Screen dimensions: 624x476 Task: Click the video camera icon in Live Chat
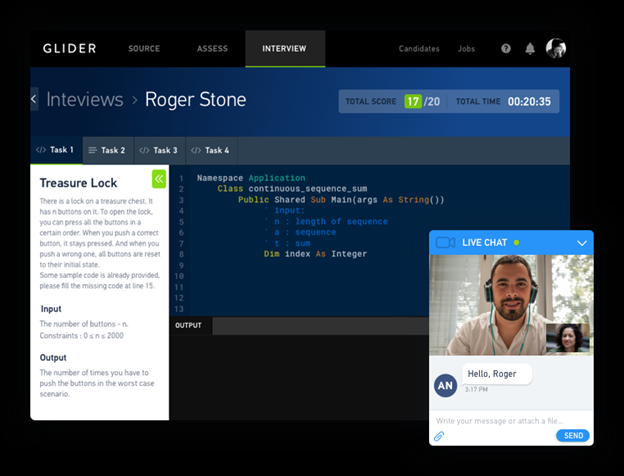[x=445, y=242]
